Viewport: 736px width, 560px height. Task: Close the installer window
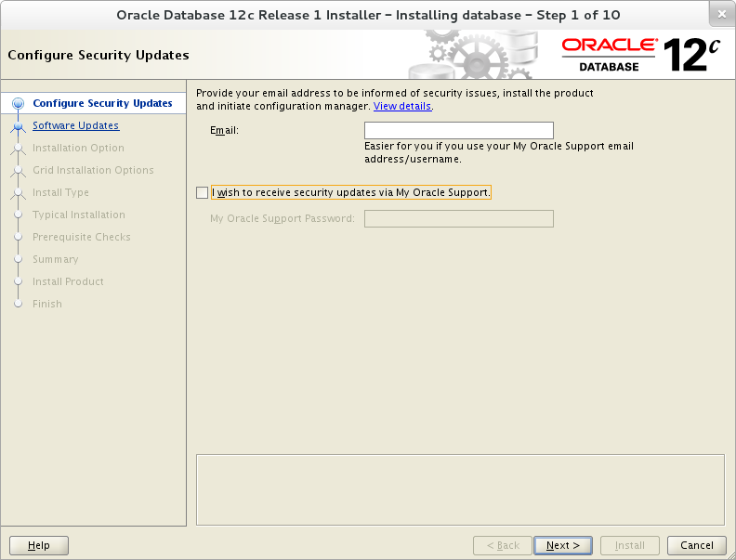point(722,15)
